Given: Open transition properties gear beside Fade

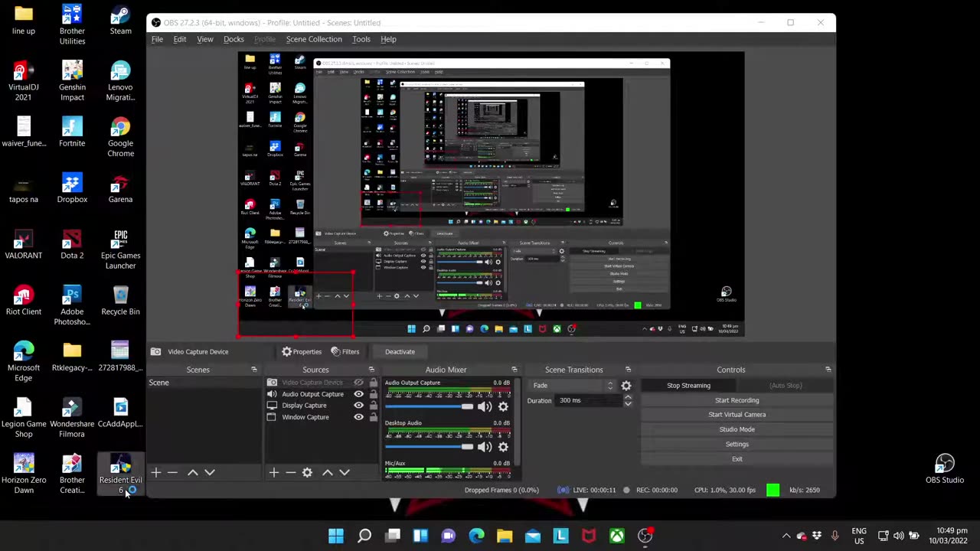Looking at the screenshot, I should 626,386.
